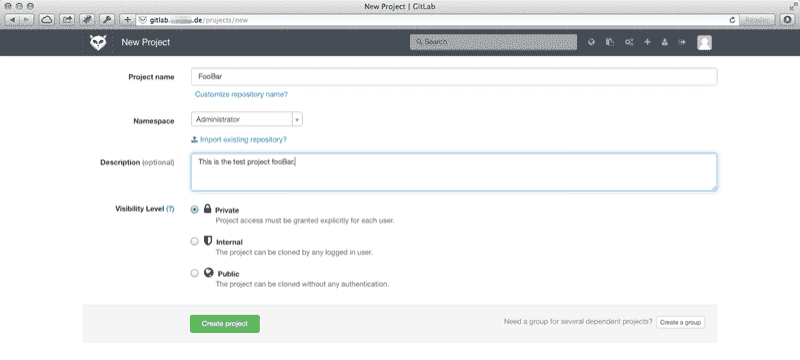
Task: Click the upload icon before Import existing repository
Action: tap(194, 139)
